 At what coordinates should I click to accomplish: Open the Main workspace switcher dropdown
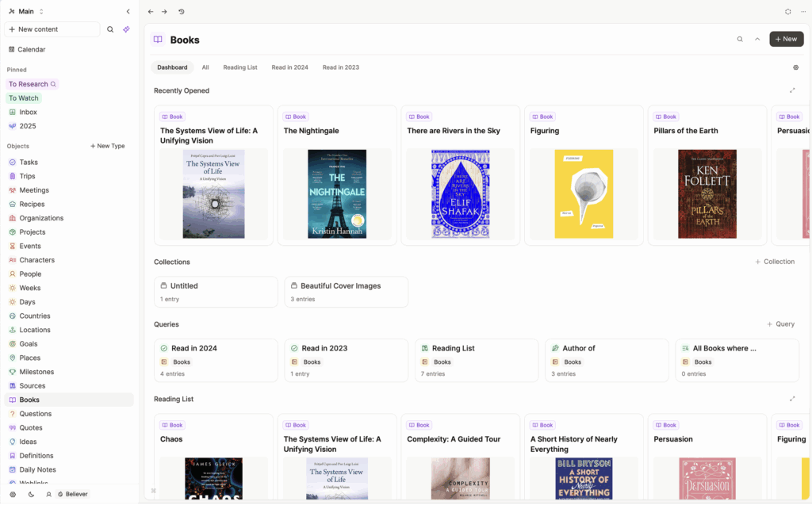coord(26,12)
